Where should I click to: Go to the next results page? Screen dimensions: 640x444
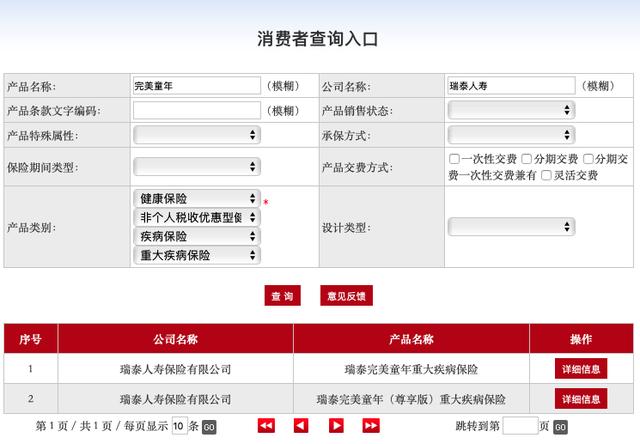pyautogui.click(x=336, y=426)
